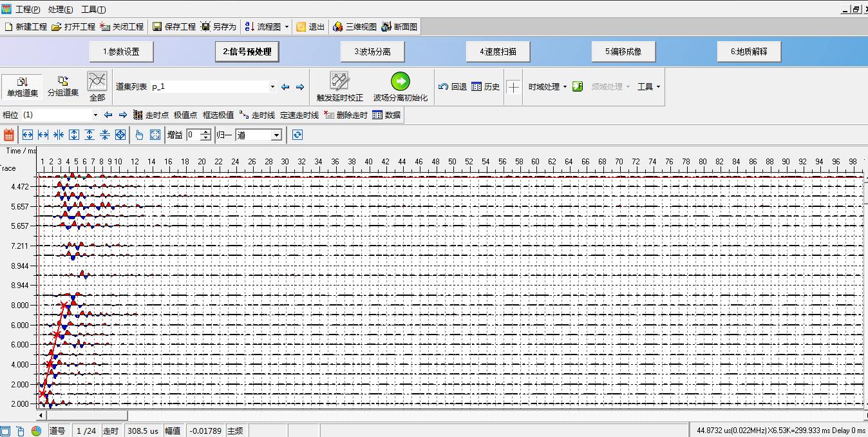Viewport: 868px width, 437px height.
Task: Select the hand pan tool
Action: [139, 135]
